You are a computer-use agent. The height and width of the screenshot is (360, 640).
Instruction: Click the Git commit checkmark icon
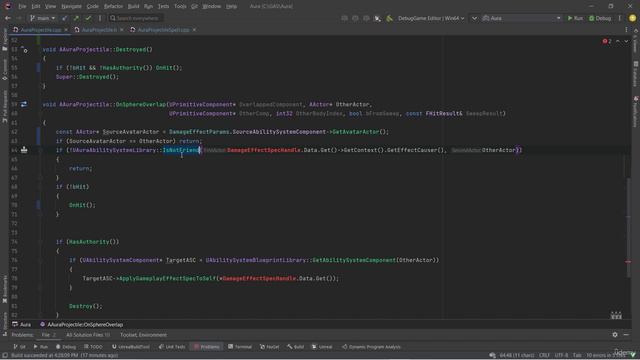tap(88, 18)
